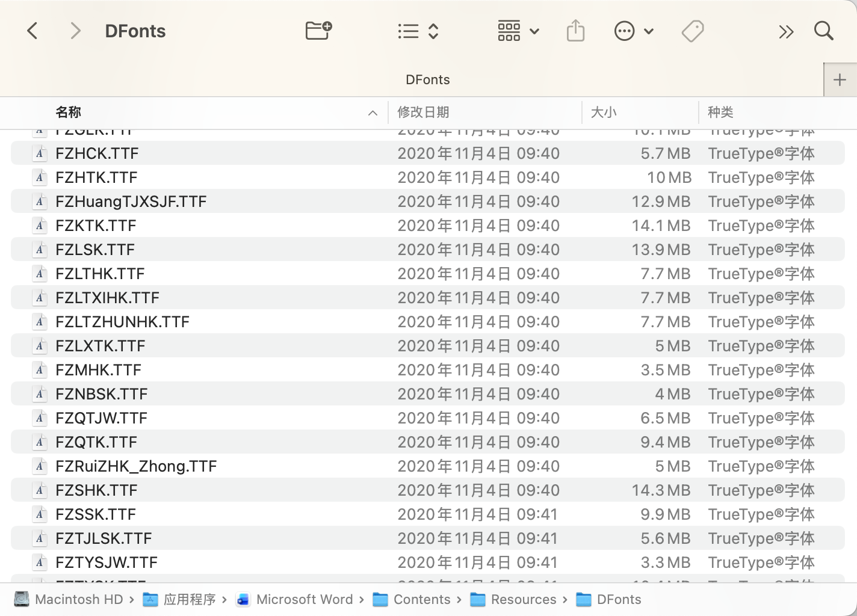The height and width of the screenshot is (616, 857).
Task: Navigate back using the back arrow
Action: pos(32,31)
